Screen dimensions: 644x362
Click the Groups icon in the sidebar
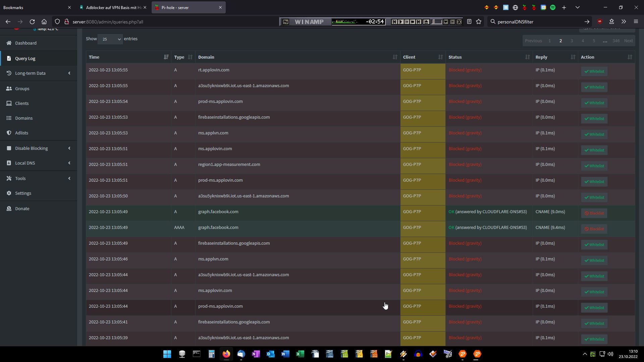pyautogui.click(x=9, y=88)
